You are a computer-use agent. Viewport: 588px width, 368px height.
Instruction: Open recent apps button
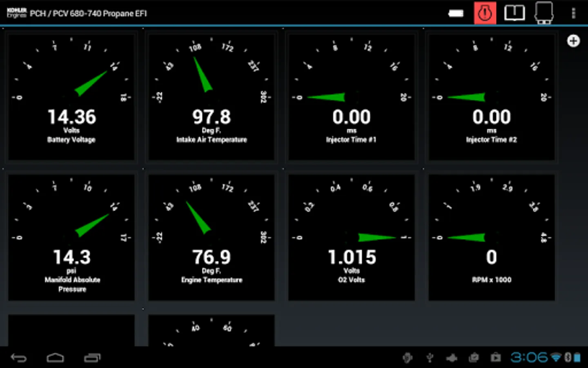(x=92, y=358)
